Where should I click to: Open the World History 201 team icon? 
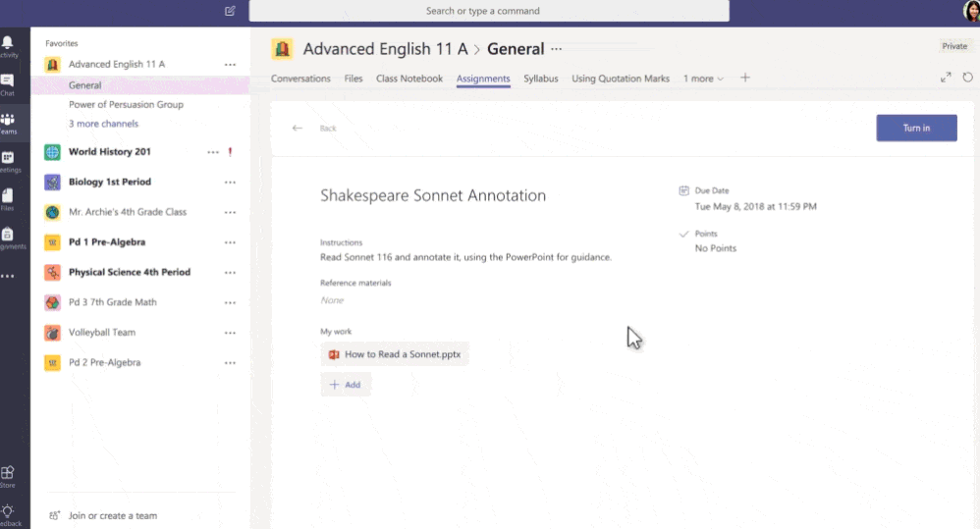point(52,152)
